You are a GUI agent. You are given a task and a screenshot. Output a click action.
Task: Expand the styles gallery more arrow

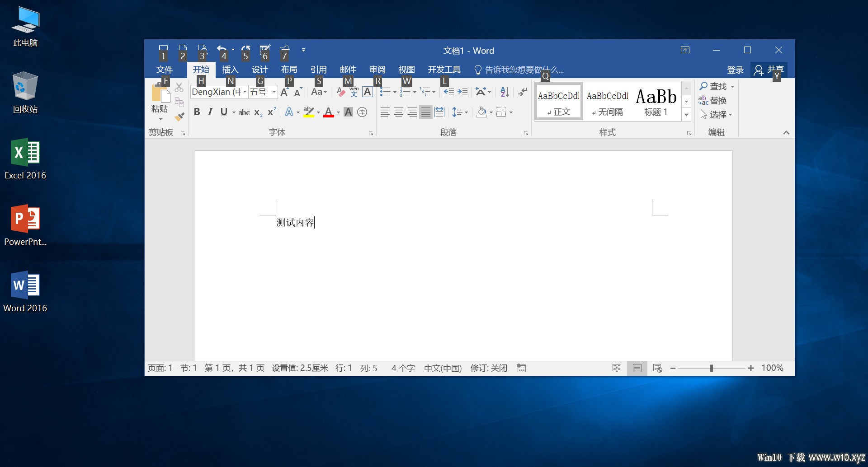point(686,115)
